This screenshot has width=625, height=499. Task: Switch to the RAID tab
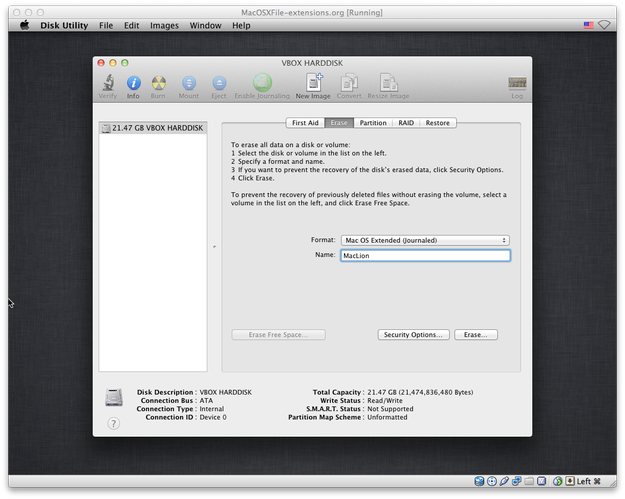[x=406, y=123]
